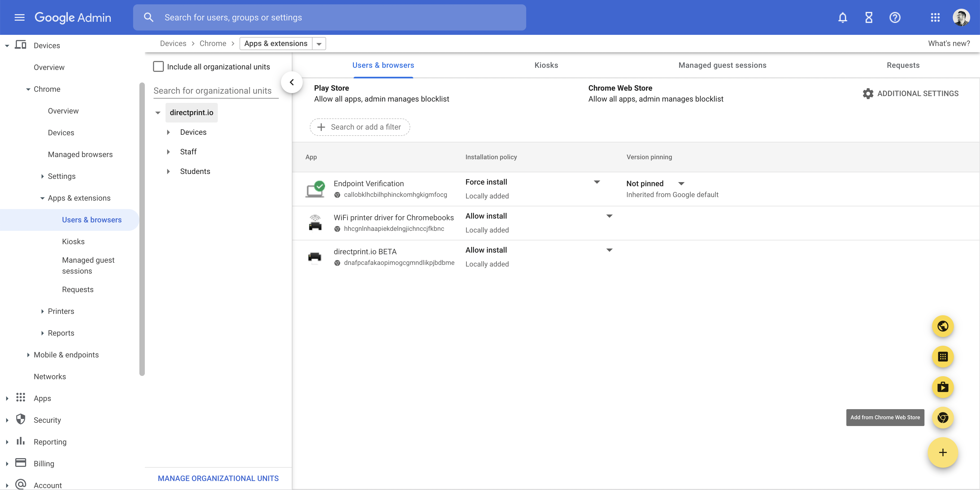This screenshot has width=980, height=490.
Task: Open the help question mark icon
Action: [x=895, y=17]
